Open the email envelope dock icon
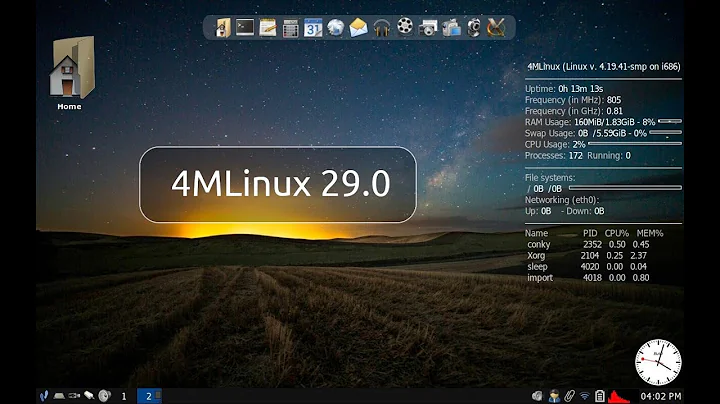 tap(359, 28)
